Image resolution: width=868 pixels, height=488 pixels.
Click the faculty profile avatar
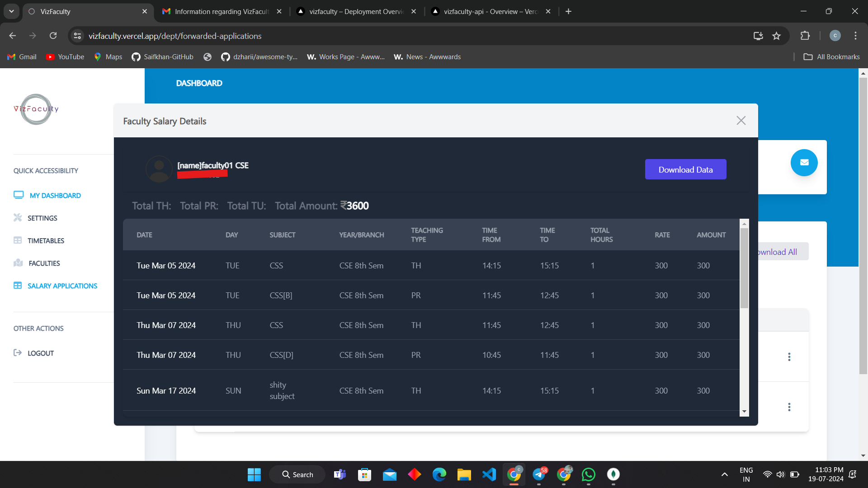click(159, 169)
